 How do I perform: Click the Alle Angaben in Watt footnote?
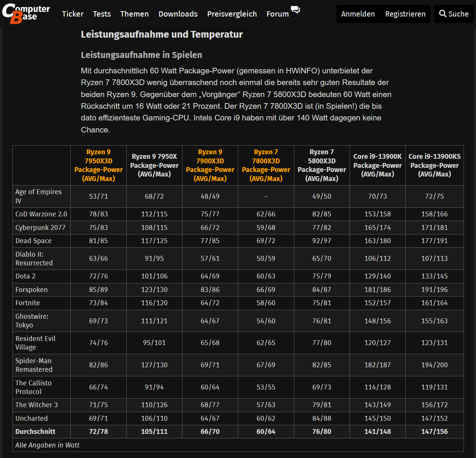[47, 445]
